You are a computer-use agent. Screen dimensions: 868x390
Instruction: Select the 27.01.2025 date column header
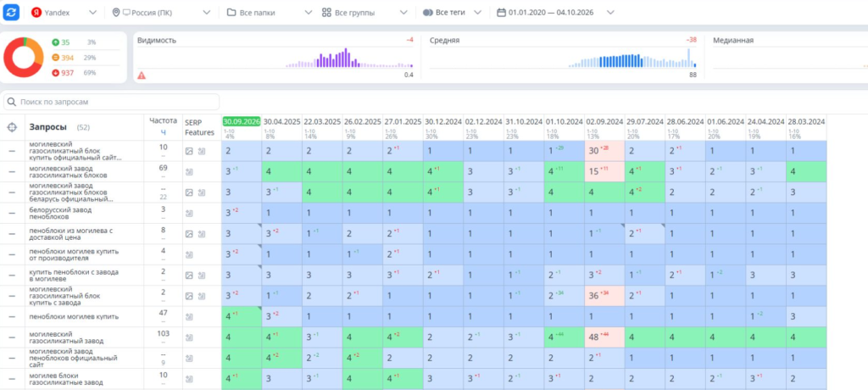pyautogui.click(x=403, y=121)
